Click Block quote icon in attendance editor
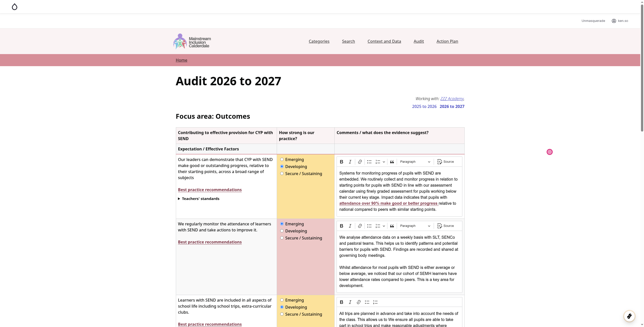Image resolution: width=644 pixels, height=327 pixels. [392, 226]
